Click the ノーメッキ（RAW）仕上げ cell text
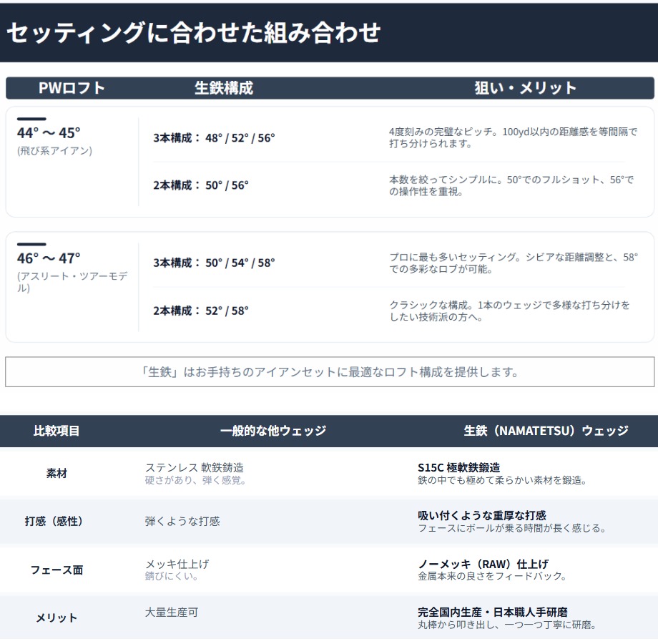Viewport: 658px width, 644px height. [x=483, y=564]
